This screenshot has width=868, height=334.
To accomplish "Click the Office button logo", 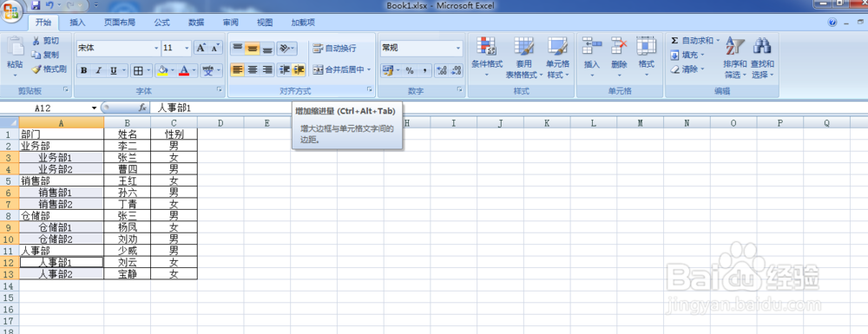I will (x=11, y=11).
